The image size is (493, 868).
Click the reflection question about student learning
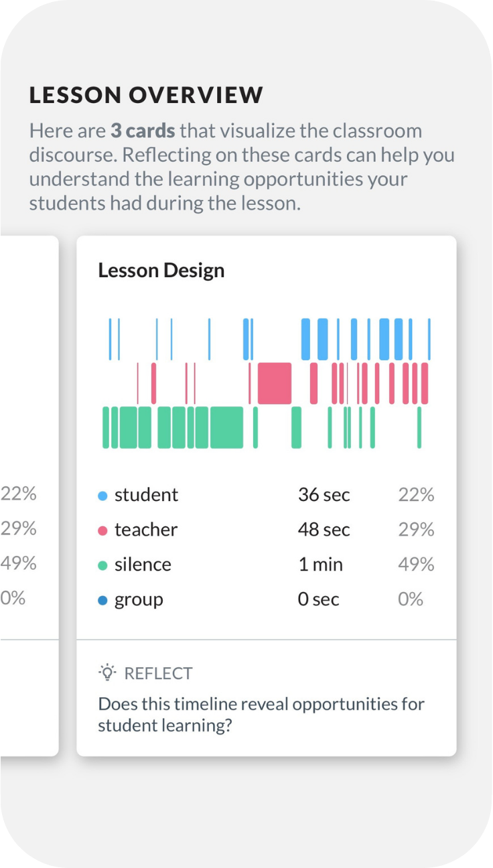click(261, 715)
